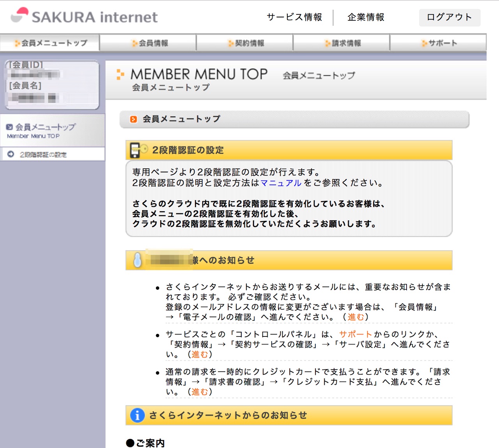The image size is (499, 448).
Task: Open sidebar item 2段階認証の設定
Action: tap(52, 154)
